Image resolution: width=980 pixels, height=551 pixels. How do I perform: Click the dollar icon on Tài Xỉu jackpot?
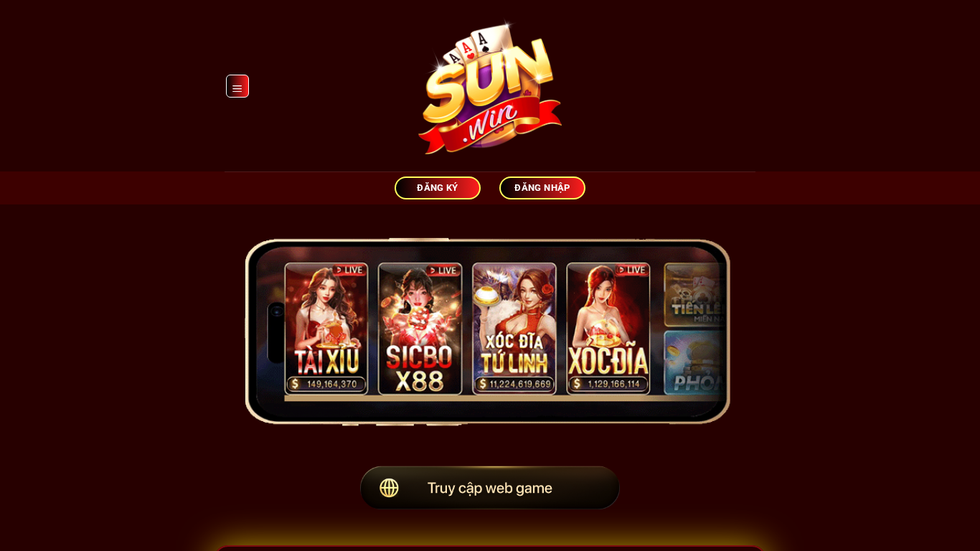click(x=295, y=385)
